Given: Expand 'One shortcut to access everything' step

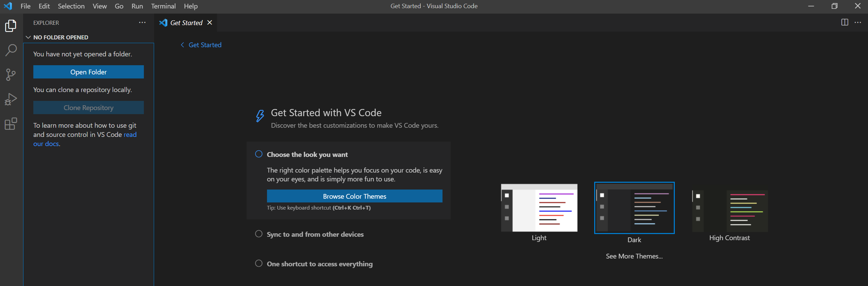Looking at the screenshot, I should (x=320, y=264).
